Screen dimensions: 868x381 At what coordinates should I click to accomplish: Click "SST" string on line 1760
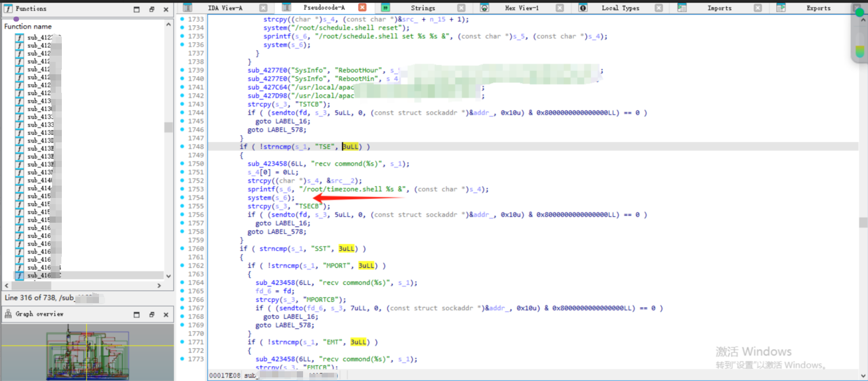point(321,249)
